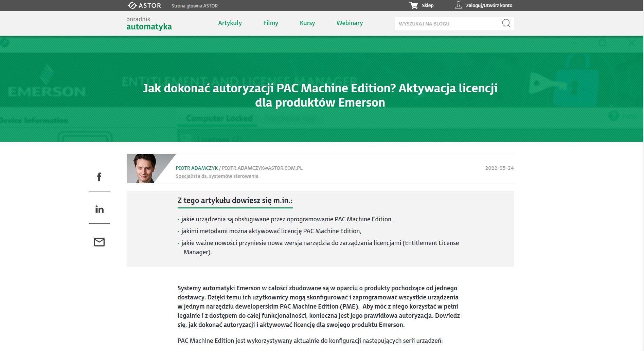This screenshot has height=351, width=644.
Task: Click bullet about Entitlement License Manager
Action: [320, 247]
